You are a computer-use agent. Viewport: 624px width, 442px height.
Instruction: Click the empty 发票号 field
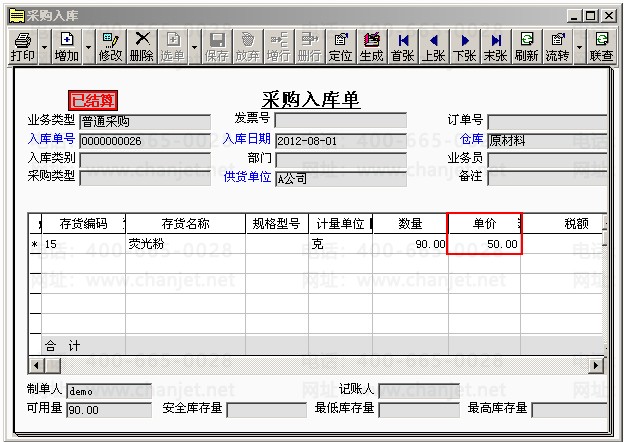pyautogui.click(x=341, y=120)
